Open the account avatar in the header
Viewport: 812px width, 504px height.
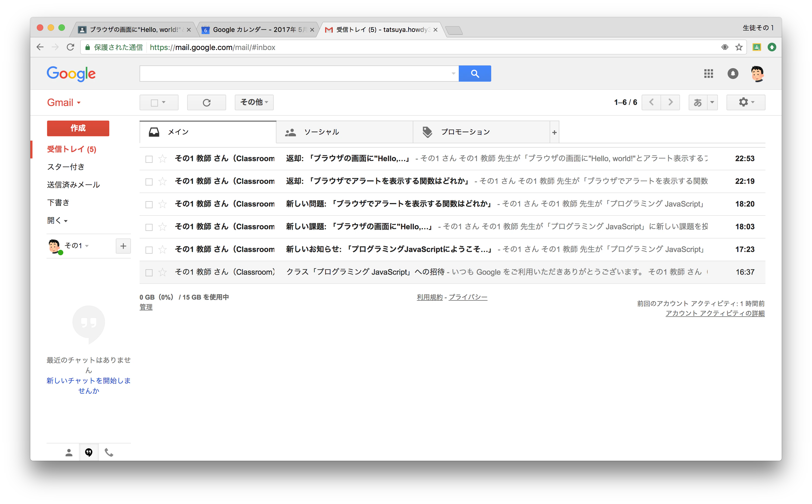click(x=757, y=74)
